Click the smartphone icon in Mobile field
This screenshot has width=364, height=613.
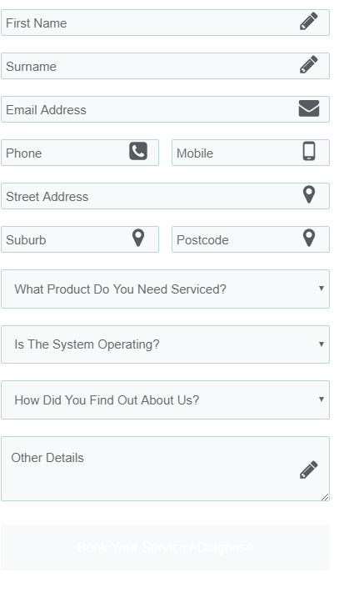pyautogui.click(x=309, y=151)
